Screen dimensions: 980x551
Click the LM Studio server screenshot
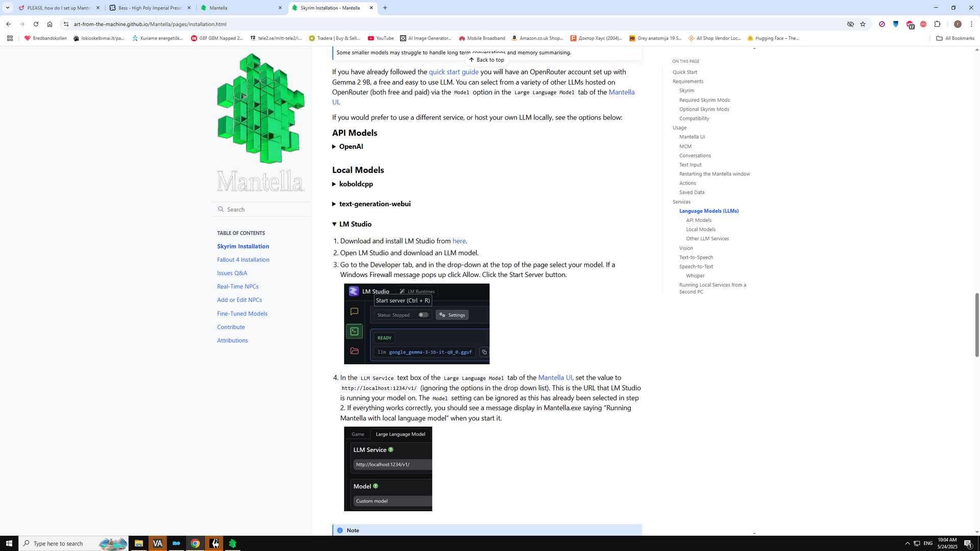[416, 324]
